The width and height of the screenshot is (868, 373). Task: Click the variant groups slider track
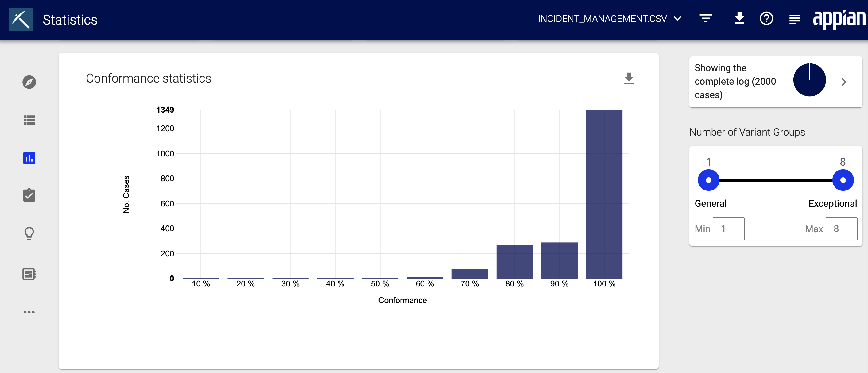coord(776,180)
